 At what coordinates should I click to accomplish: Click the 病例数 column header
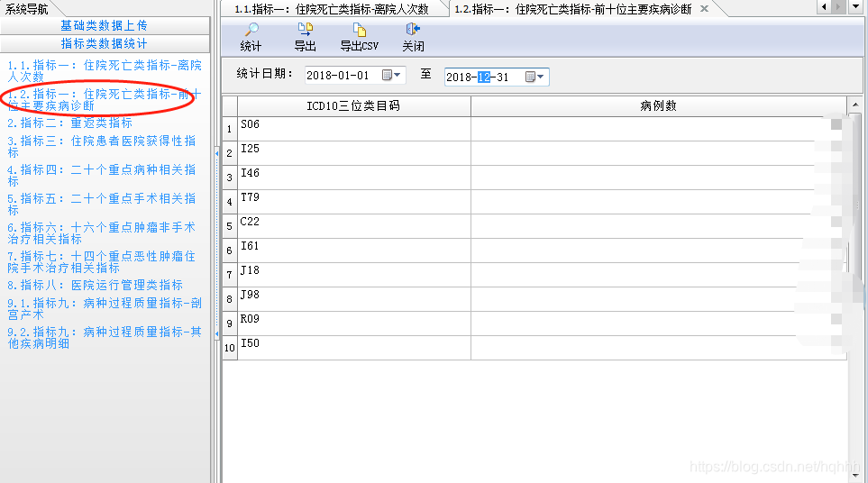click(x=659, y=105)
